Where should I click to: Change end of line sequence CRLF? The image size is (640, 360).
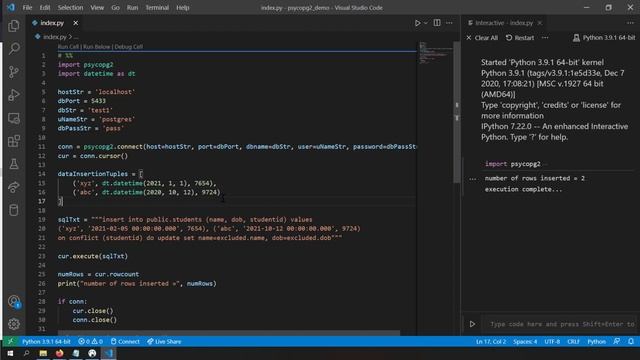click(x=573, y=341)
